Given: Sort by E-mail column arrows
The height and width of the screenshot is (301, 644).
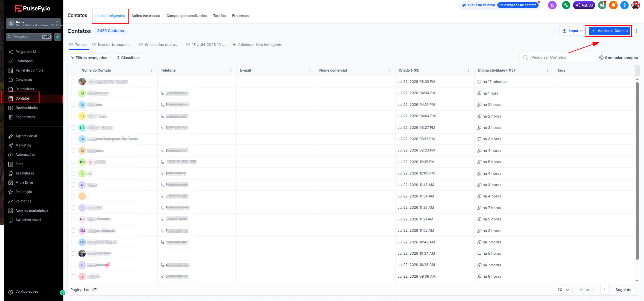Looking at the screenshot, I should click(x=310, y=71).
